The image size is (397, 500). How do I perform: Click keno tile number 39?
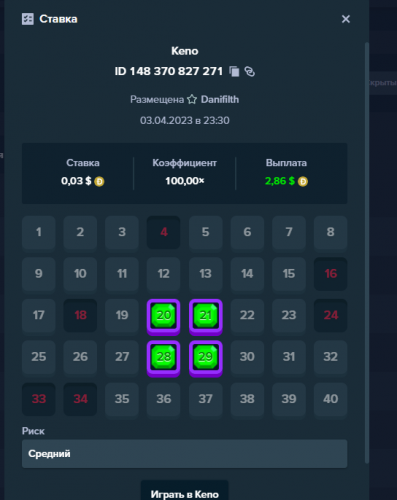point(289,399)
